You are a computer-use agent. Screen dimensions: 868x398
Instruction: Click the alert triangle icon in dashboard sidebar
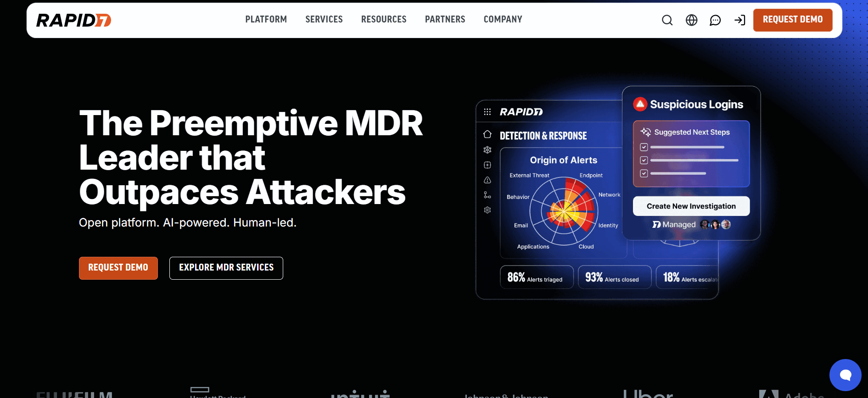coord(487,180)
